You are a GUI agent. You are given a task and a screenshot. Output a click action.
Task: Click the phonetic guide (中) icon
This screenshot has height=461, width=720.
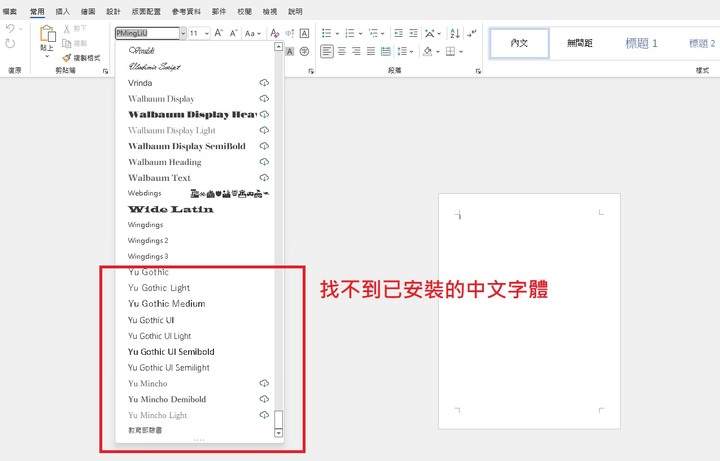click(290, 33)
